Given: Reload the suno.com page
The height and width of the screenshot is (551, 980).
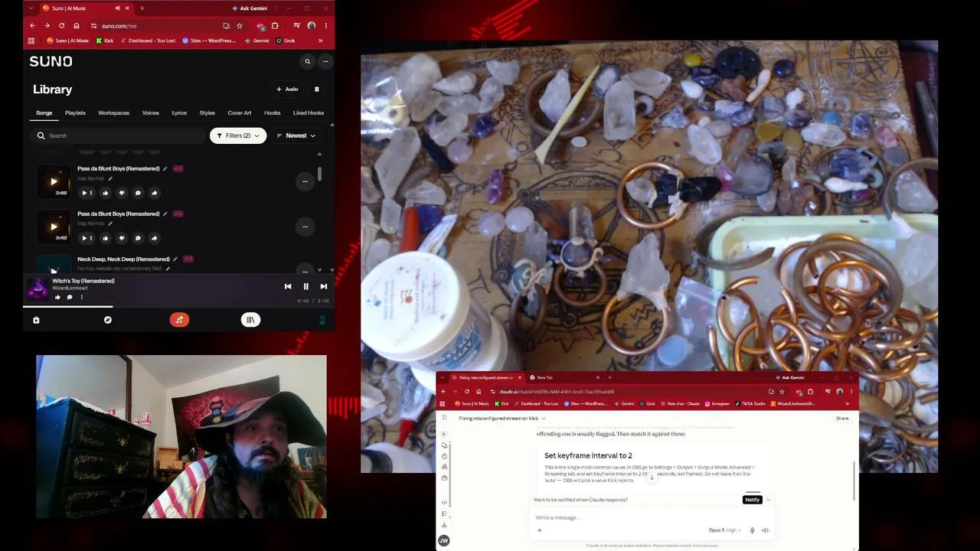Looking at the screenshot, I should coord(61,25).
